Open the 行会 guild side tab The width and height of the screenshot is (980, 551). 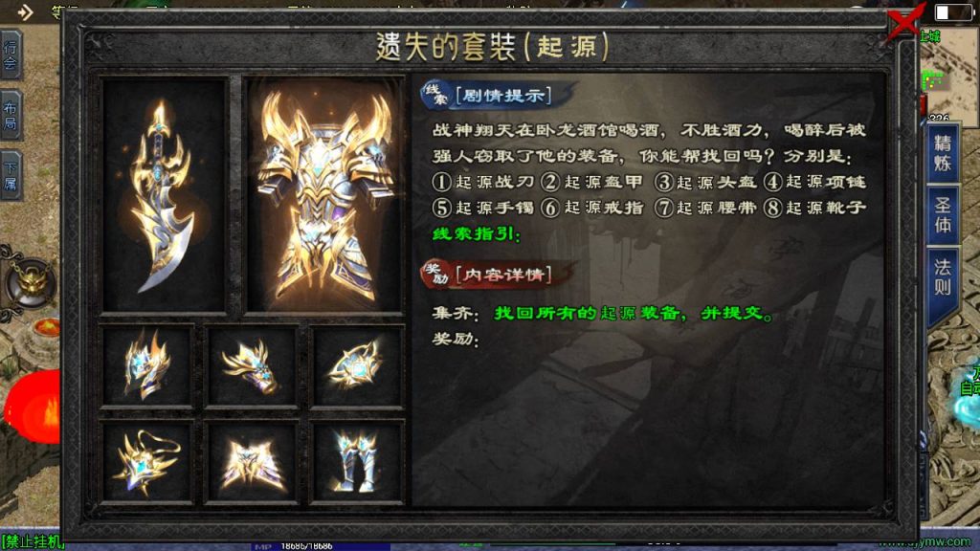[x=11, y=55]
